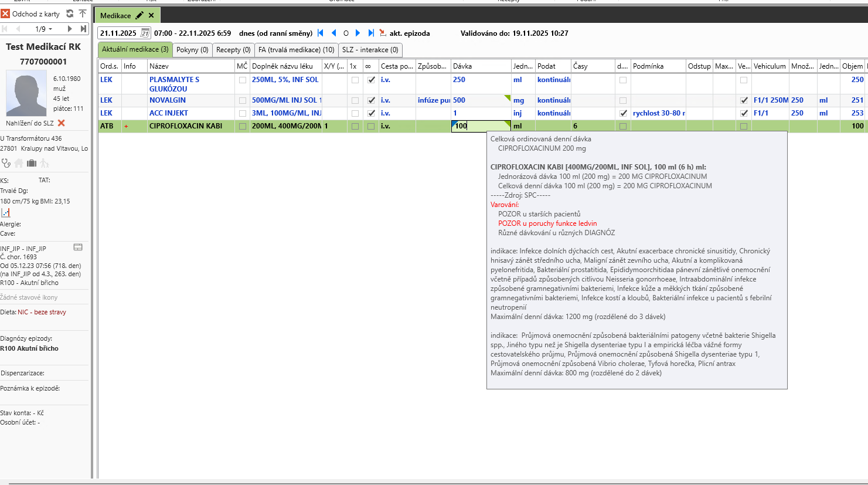The width and height of the screenshot is (868, 485).
Task: Open the calendar icon next to date 21.11.2025
Action: click(x=145, y=33)
